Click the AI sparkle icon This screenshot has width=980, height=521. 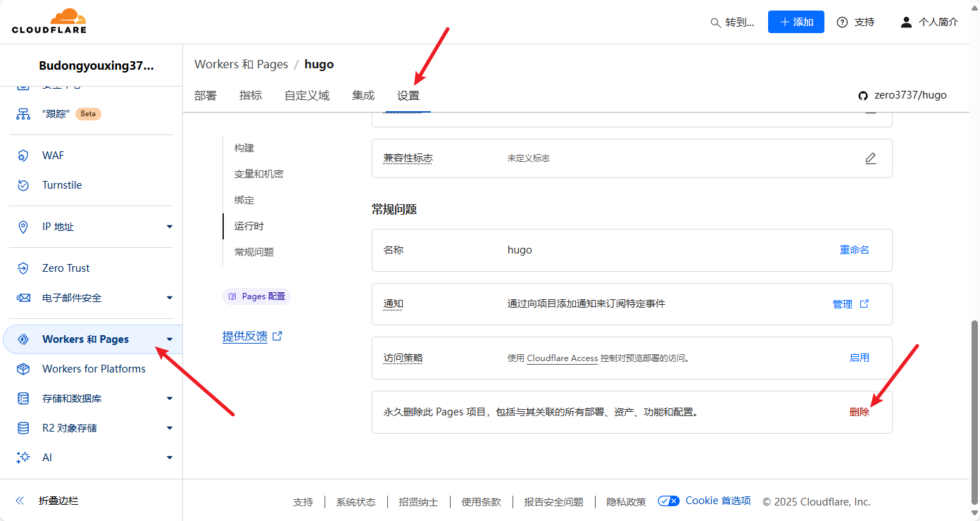[x=23, y=458]
